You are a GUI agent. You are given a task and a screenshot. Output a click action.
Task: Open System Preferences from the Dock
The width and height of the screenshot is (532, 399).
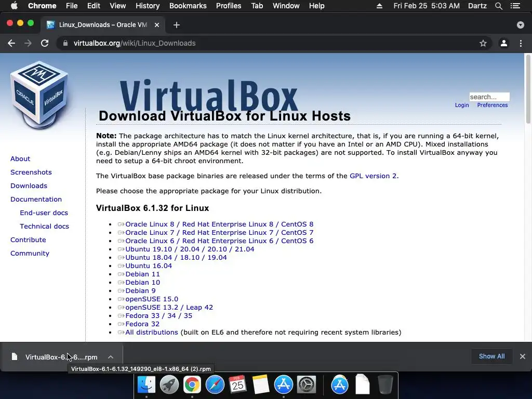(307, 385)
